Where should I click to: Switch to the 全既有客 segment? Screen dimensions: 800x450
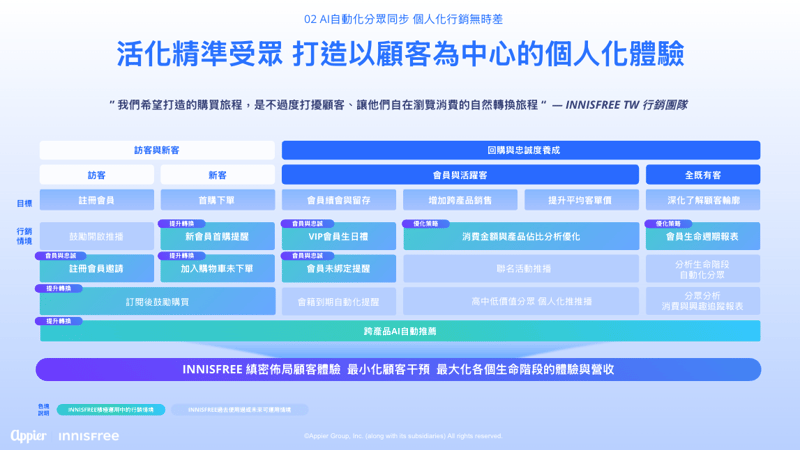tap(702, 175)
